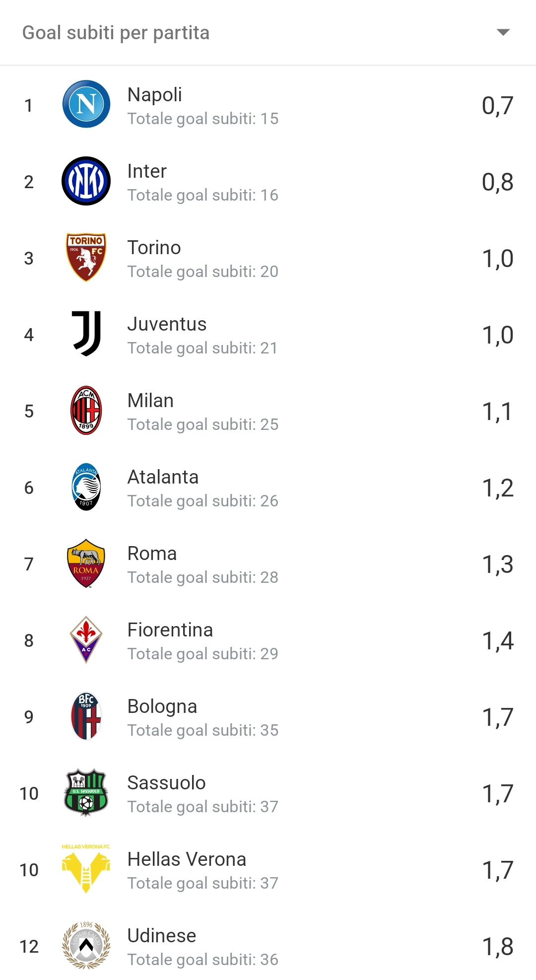The width and height of the screenshot is (536, 980).
Task: Tap the AC Milan crest
Action: 86,410
